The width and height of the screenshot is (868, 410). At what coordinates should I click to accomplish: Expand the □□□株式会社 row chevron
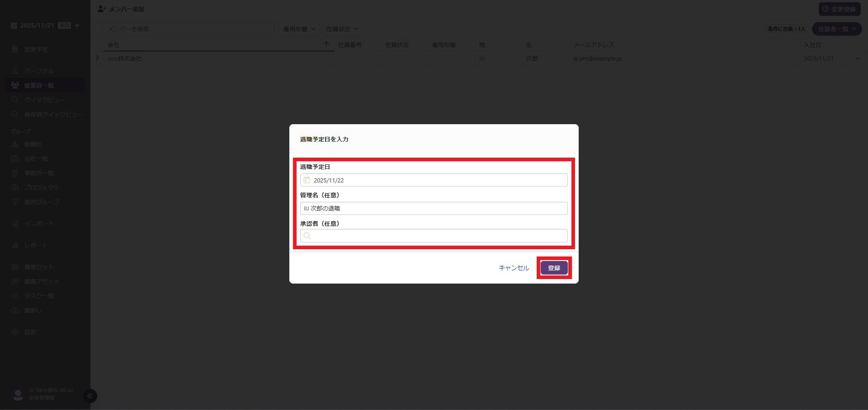click(97, 58)
